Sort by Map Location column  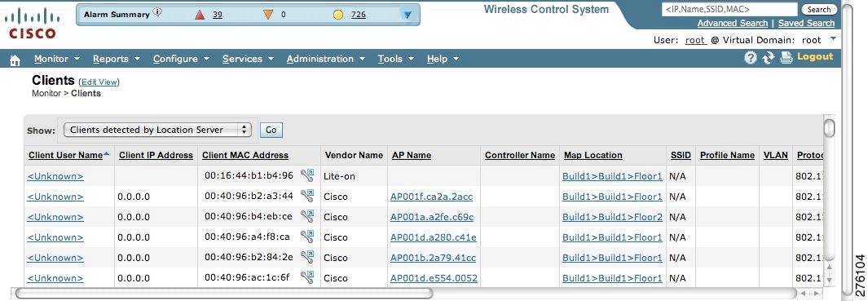point(593,156)
